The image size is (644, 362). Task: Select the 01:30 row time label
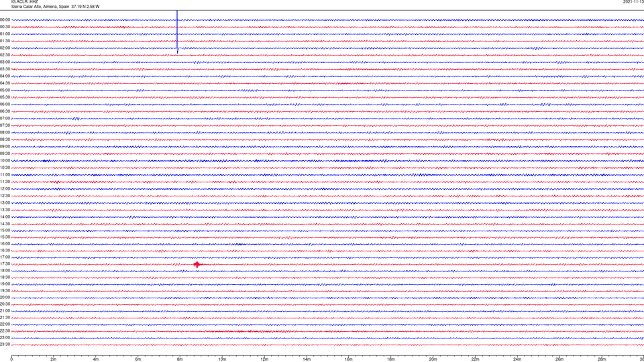click(x=5, y=41)
